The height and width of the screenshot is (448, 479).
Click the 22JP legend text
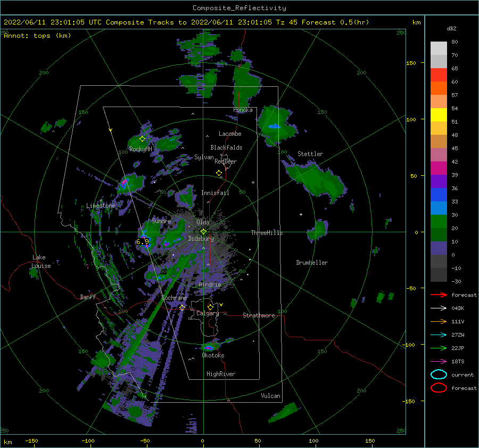pos(458,348)
